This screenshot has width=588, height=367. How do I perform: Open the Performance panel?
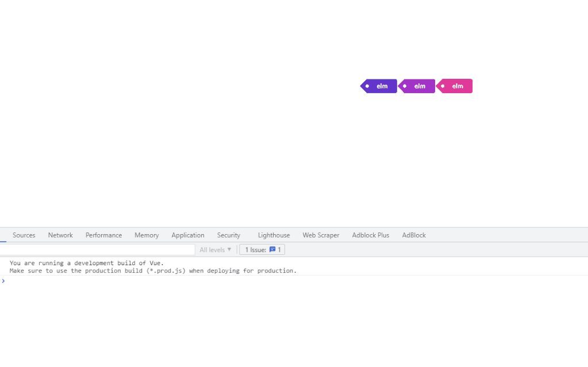(103, 235)
